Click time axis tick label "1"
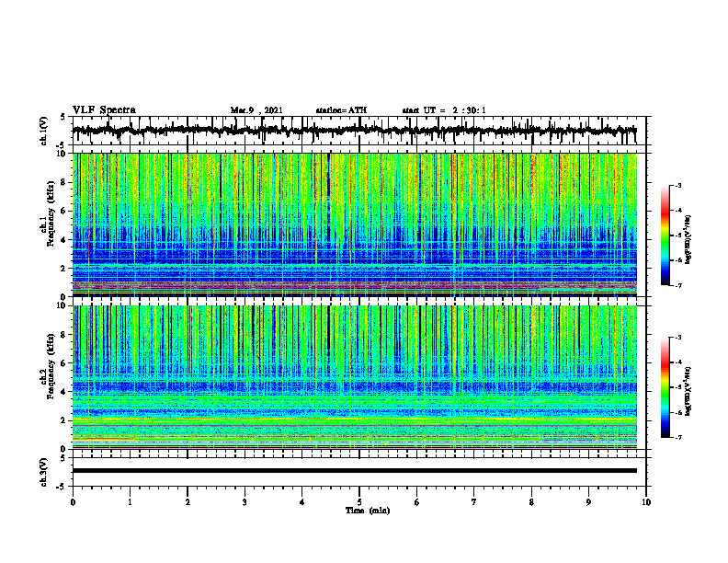 pyautogui.click(x=130, y=502)
